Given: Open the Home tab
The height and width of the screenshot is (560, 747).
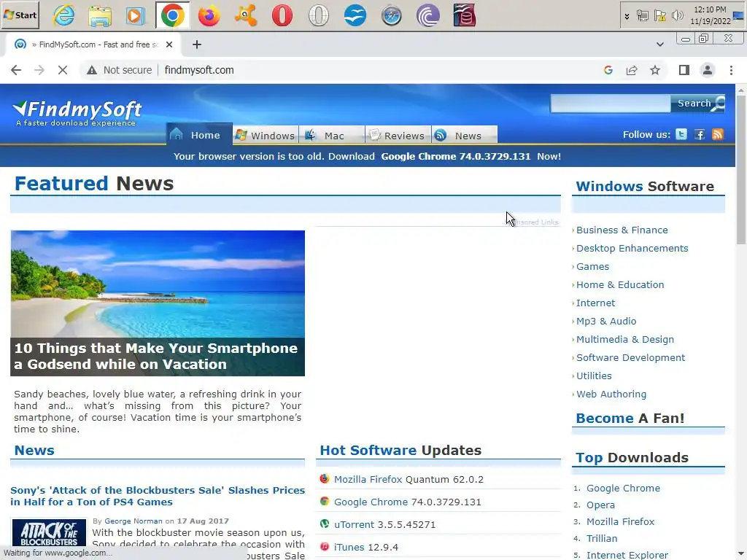Looking at the screenshot, I should (x=199, y=135).
